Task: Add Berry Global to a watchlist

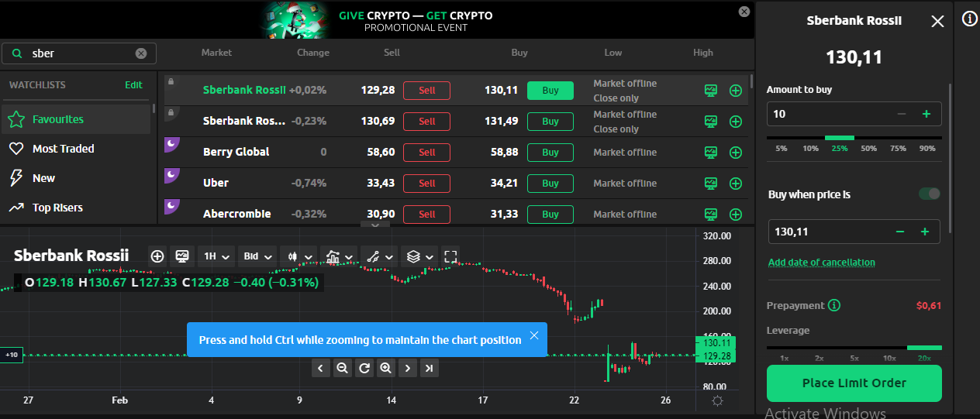Action: pos(736,153)
